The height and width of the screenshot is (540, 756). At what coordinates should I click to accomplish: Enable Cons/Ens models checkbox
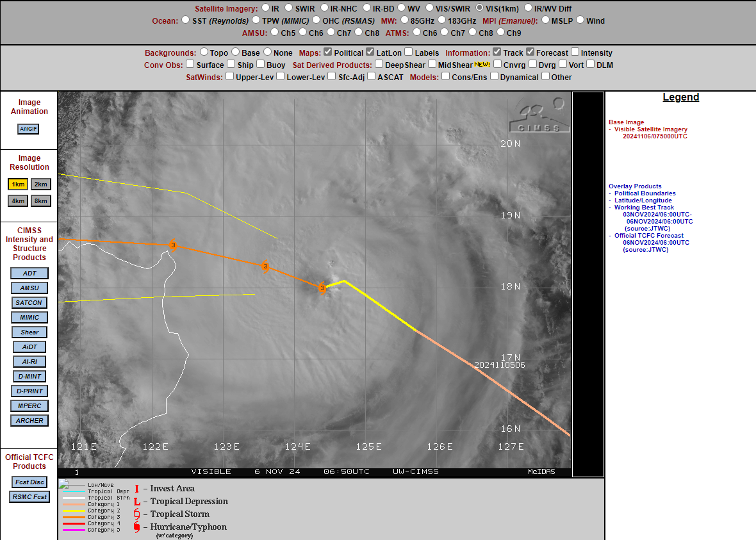pyautogui.click(x=445, y=76)
